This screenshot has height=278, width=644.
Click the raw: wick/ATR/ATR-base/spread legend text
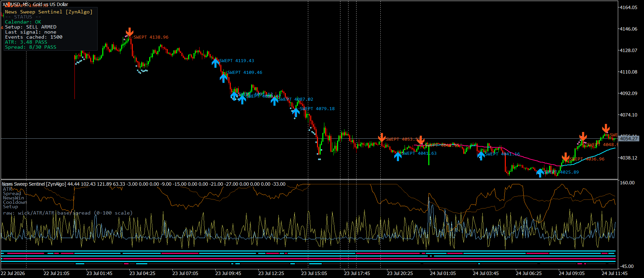[68, 213]
